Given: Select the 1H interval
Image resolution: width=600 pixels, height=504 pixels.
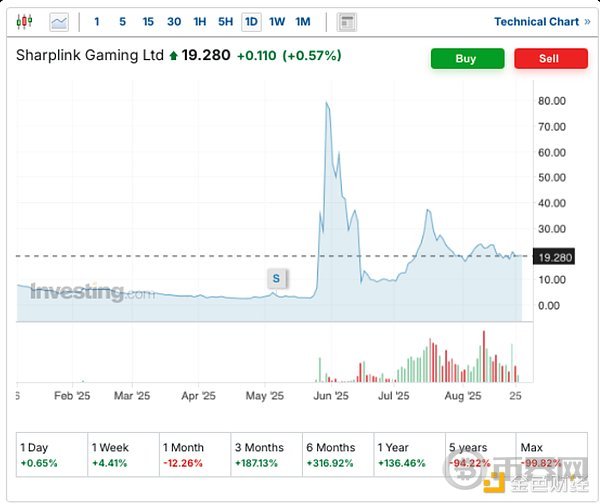Looking at the screenshot, I should (200, 22).
